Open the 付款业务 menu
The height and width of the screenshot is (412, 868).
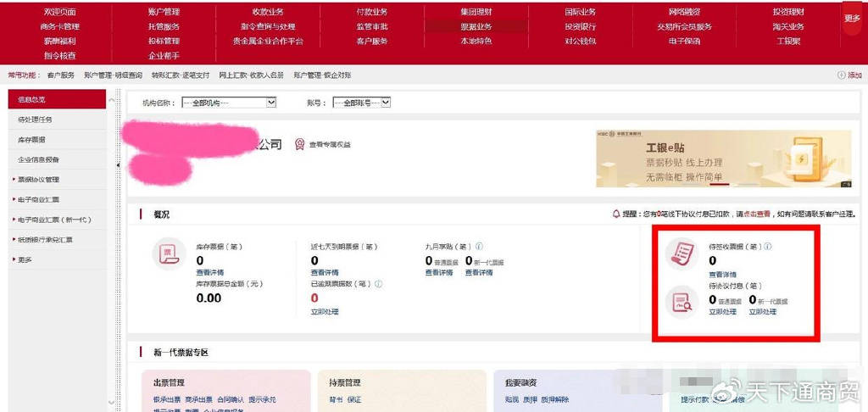(372, 12)
